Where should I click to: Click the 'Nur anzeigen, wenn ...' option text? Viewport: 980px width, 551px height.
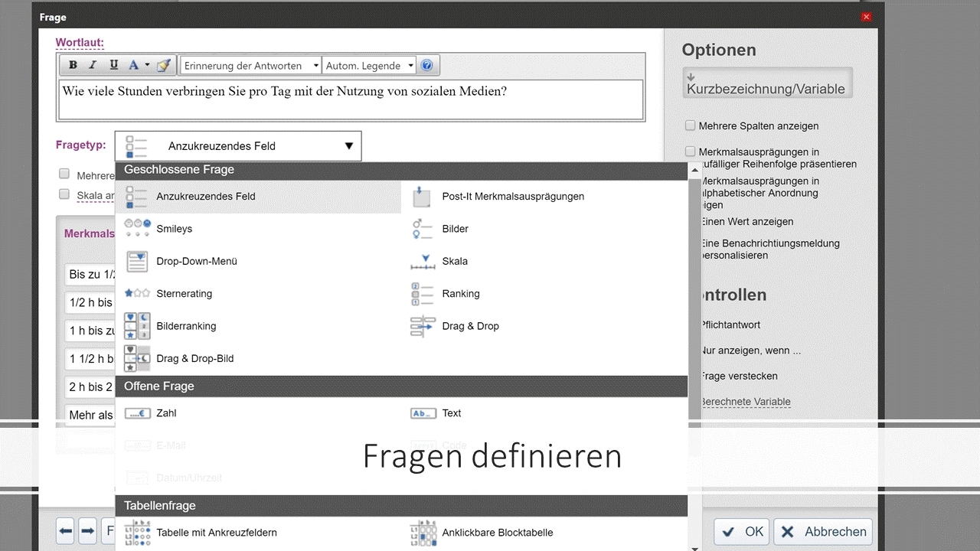750,350
